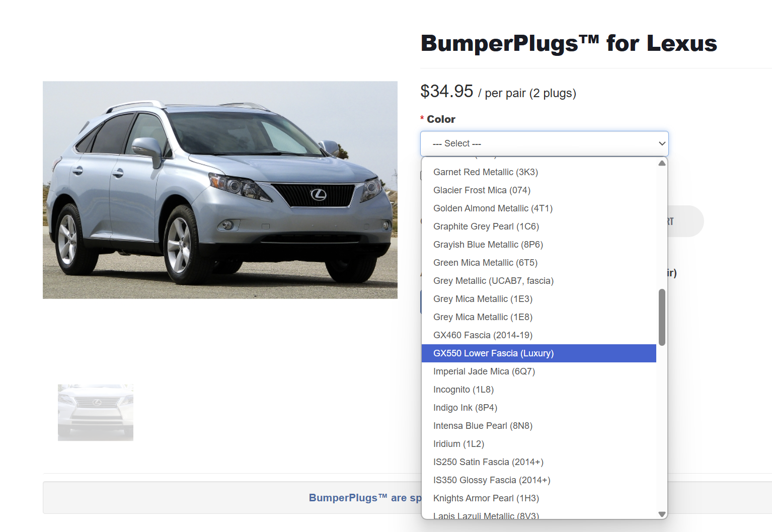Click the dropdown list scroll-down arrow
Image resolution: width=772 pixels, height=532 pixels.
(x=662, y=514)
